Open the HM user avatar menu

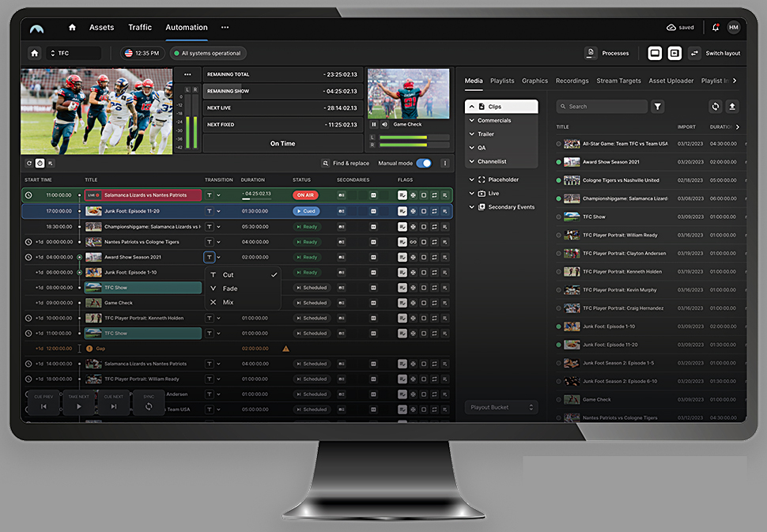point(733,28)
